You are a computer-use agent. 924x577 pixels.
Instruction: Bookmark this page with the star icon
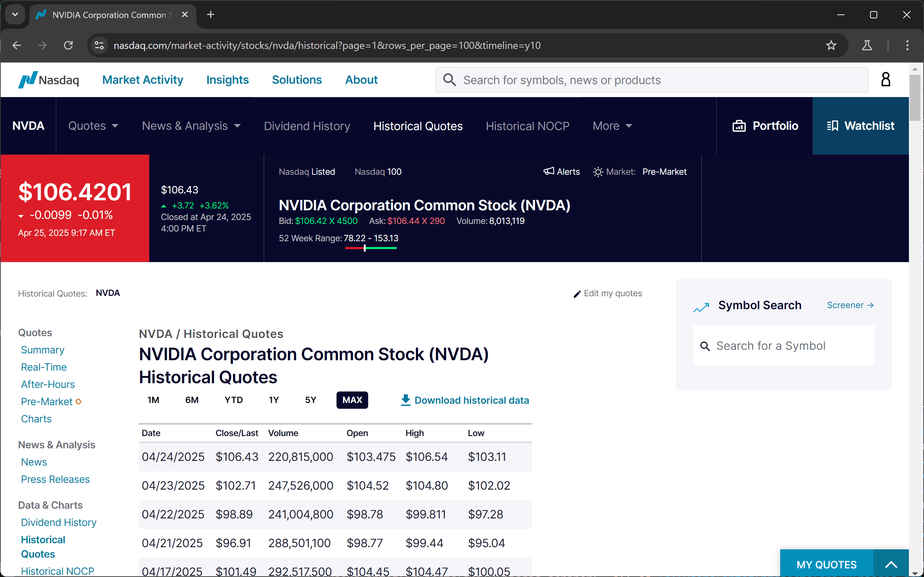(x=831, y=45)
